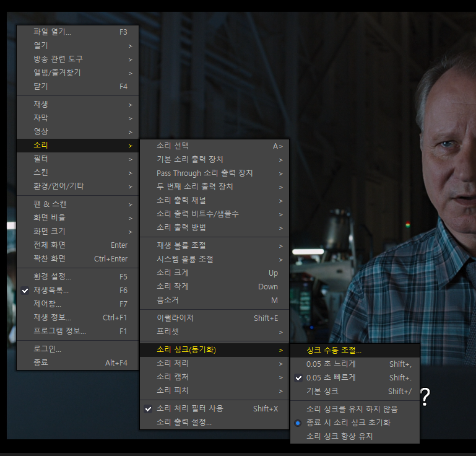Choose 닫기 from the main menu
Screen dimensions: 476x456
(x=78, y=87)
